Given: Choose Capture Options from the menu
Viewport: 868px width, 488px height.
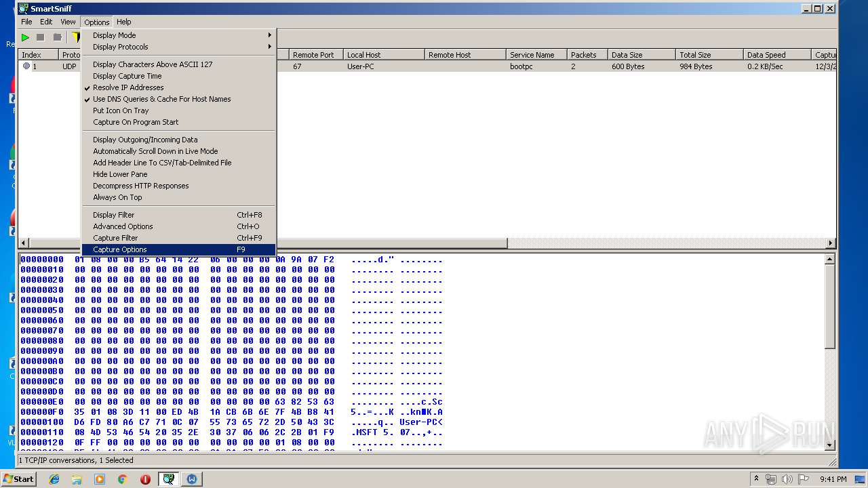Looking at the screenshot, I should coord(178,249).
